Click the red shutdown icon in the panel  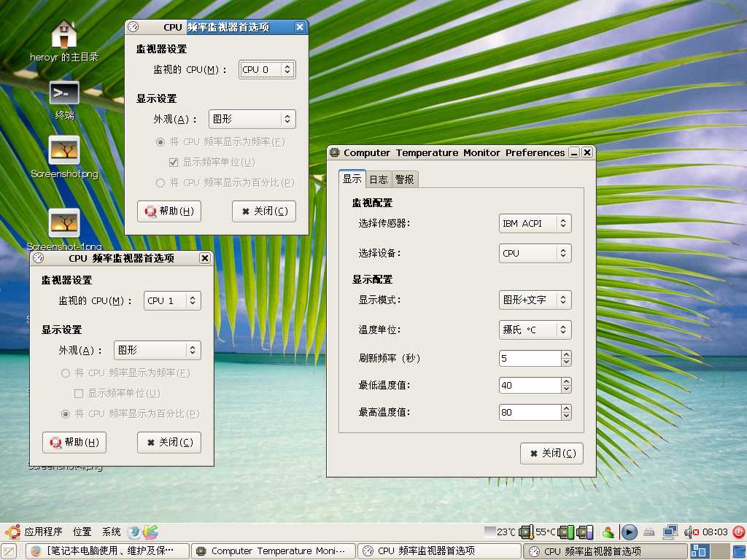click(738, 532)
